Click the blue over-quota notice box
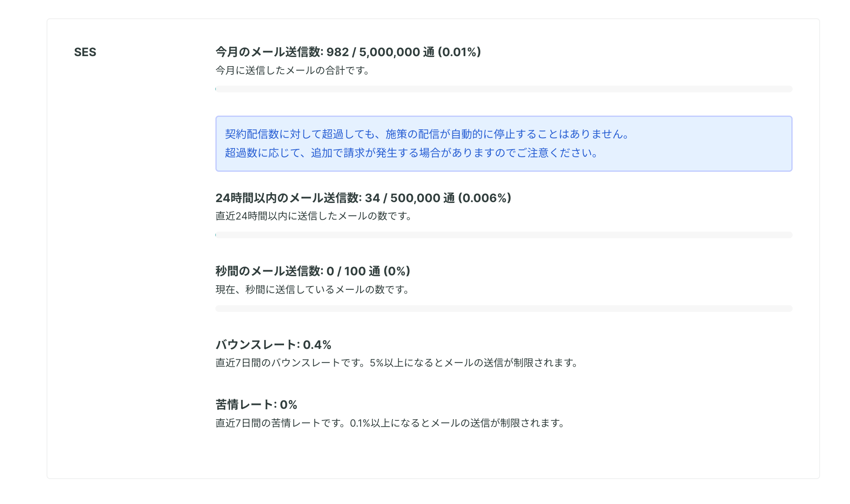Viewport: 850px width, 504px height. click(x=504, y=143)
